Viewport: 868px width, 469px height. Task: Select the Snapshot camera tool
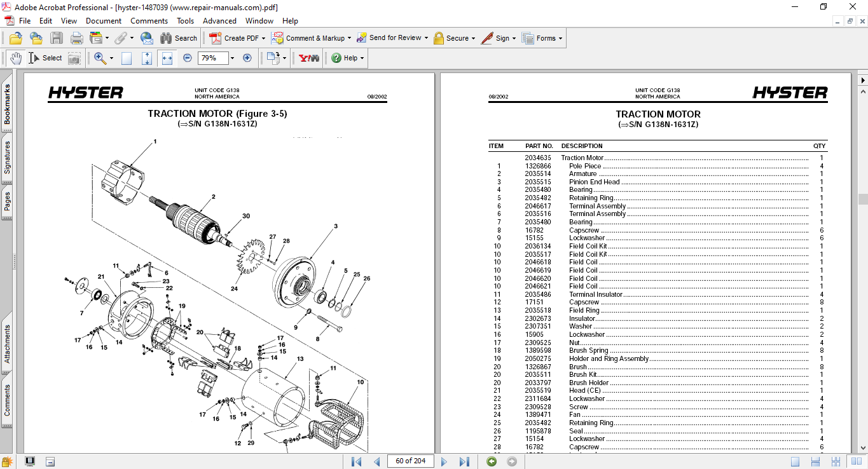coord(74,58)
